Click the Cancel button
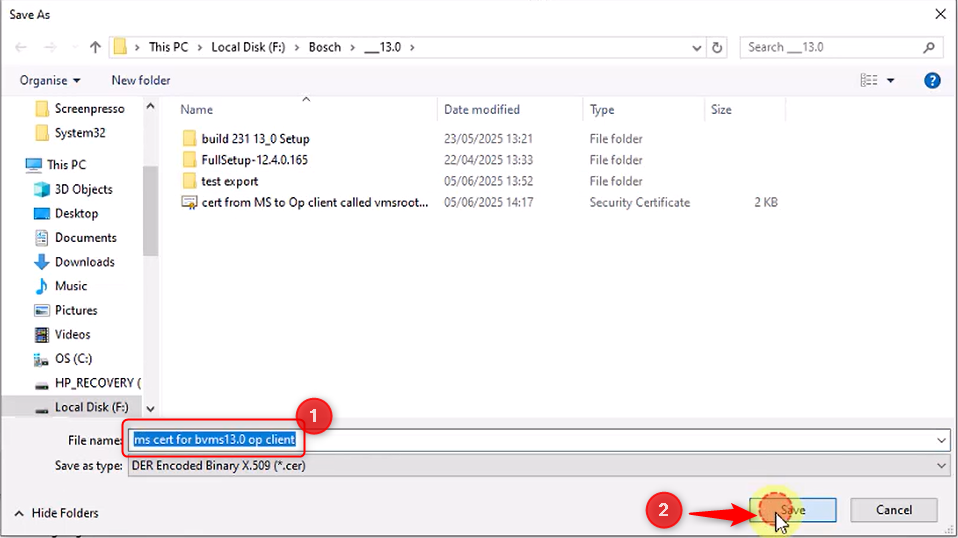Screen dimensions: 958x538 (893, 510)
